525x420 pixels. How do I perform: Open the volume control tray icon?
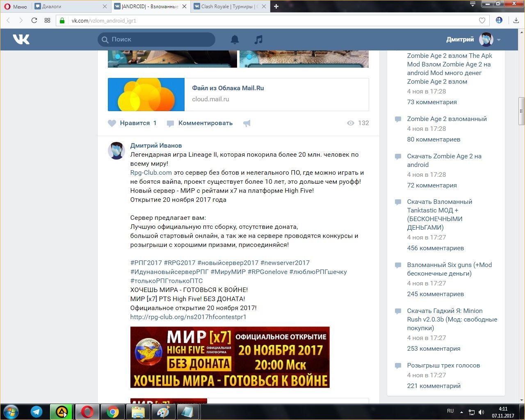[481, 412]
